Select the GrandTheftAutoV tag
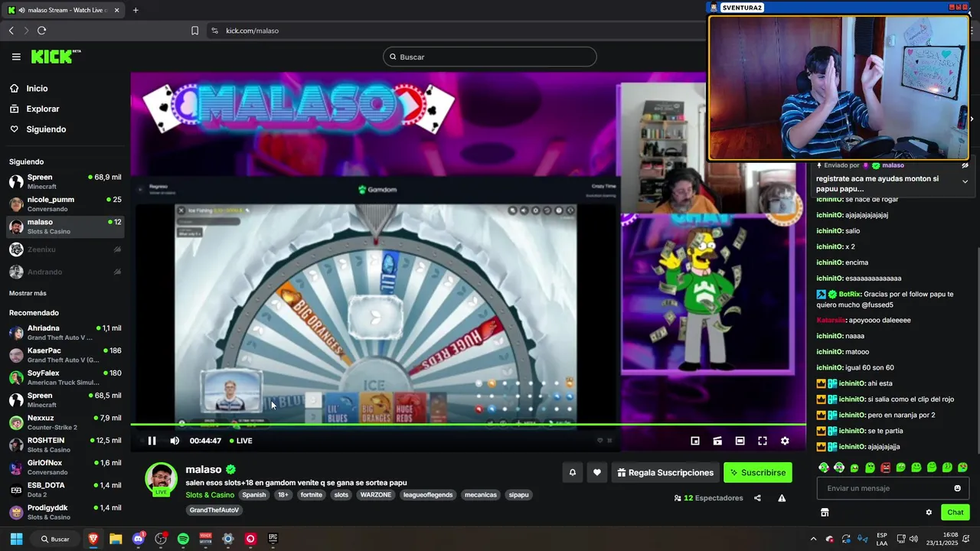 pyautogui.click(x=214, y=510)
